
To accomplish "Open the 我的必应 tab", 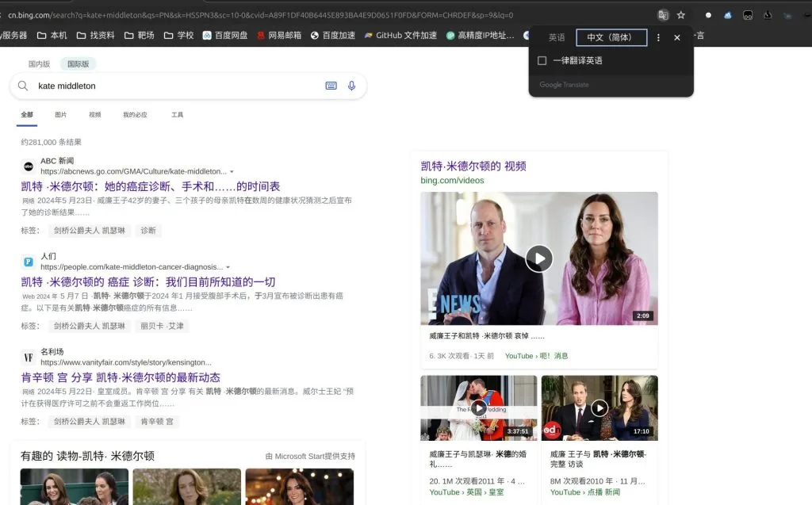I will tap(135, 114).
